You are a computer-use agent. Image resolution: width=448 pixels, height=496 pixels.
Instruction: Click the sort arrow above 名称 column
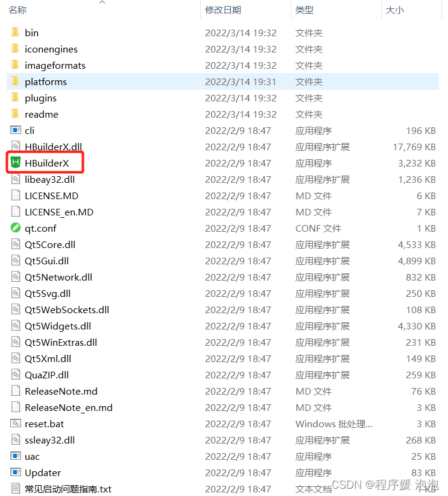click(102, 2)
